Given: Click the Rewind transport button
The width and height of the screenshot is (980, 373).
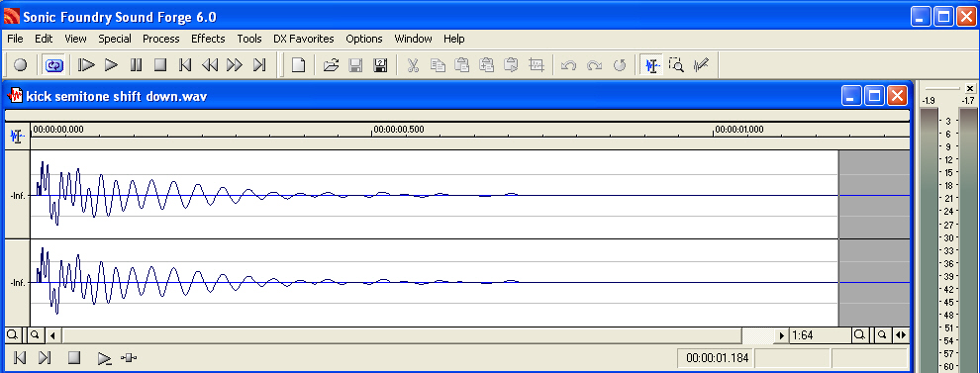Looking at the screenshot, I should pos(210,65).
